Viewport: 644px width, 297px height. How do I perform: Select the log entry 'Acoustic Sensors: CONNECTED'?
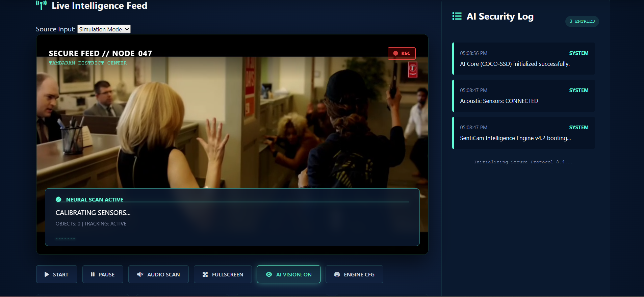523,96
